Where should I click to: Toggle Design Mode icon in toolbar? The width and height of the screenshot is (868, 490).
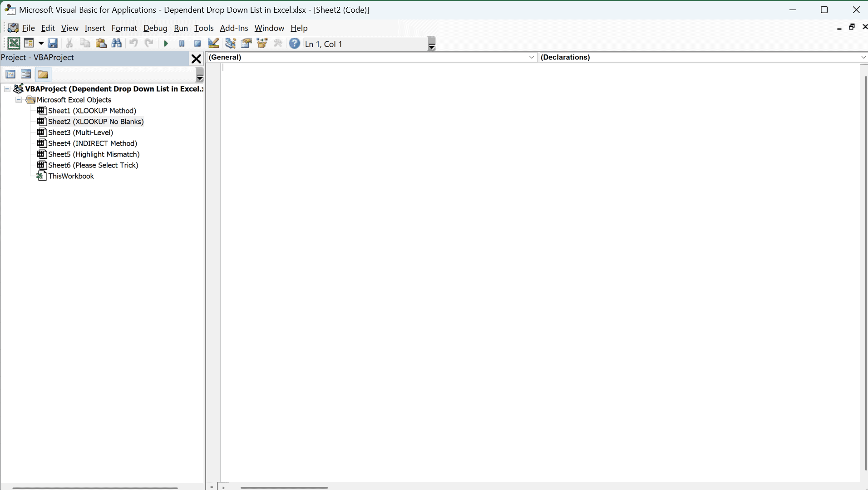[x=214, y=44]
